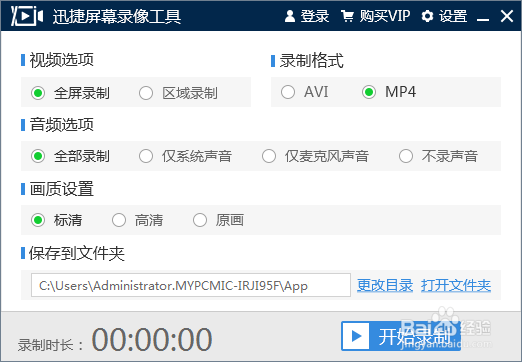Select 仅麦克风声音 audio option
Screen dimensions: 522x362
tap(315, 156)
